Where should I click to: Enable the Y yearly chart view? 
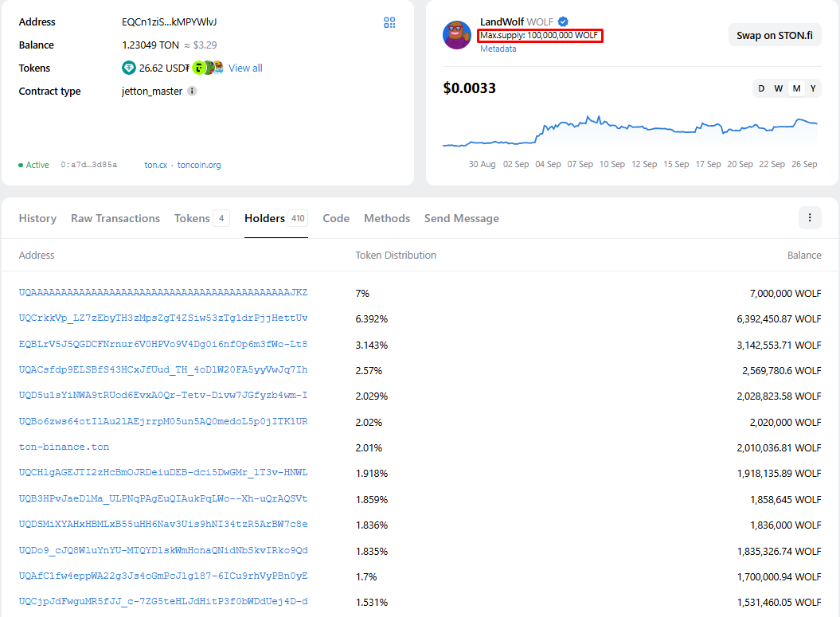click(811, 88)
